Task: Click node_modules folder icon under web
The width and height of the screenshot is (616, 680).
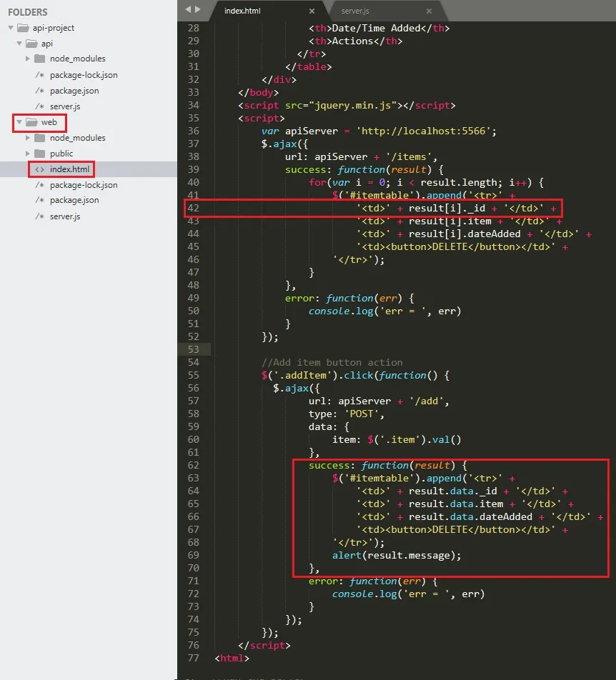Action: [40, 138]
